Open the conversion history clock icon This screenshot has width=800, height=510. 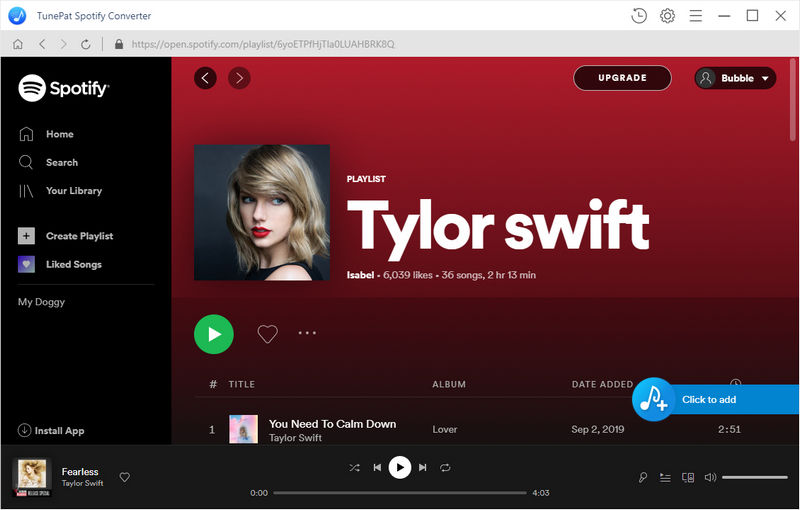click(639, 16)
